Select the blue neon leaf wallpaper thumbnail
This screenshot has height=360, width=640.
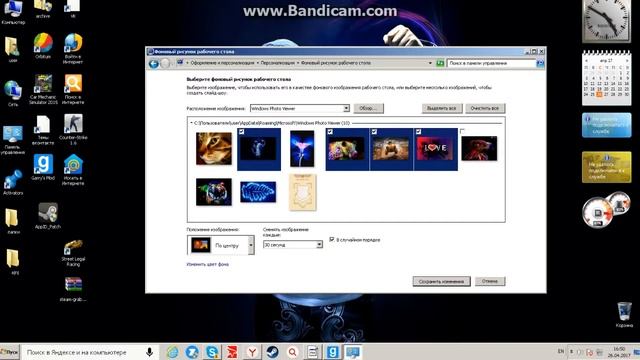(x=258, y=192)
